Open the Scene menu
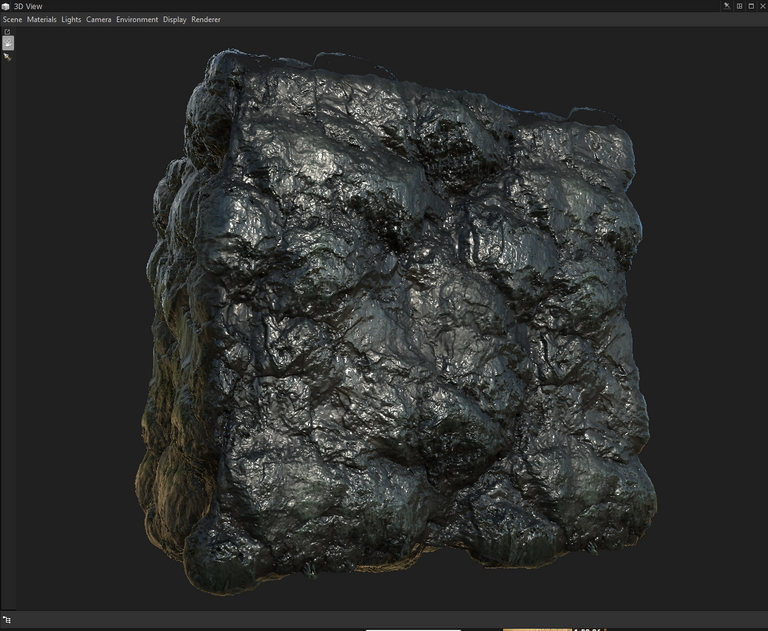This screenshot has height=631, width=768. (x=12, y=20)
